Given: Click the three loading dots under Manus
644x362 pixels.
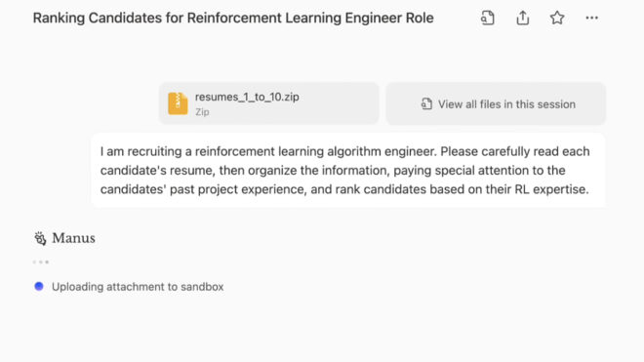Looking at the screenshot, I should click(x=41, y=261).
